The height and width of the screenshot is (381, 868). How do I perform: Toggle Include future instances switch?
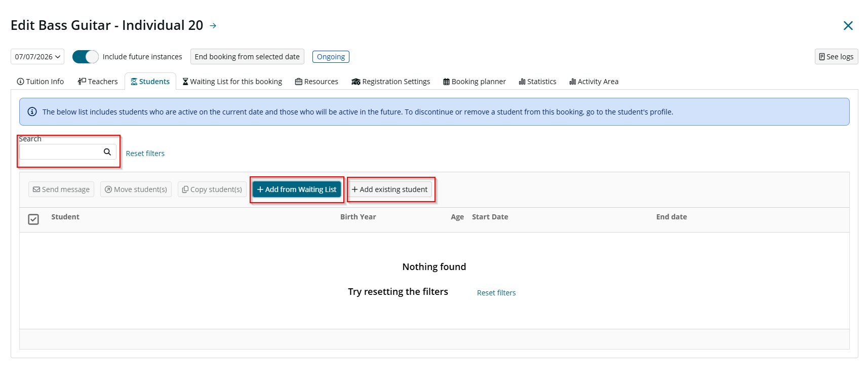click(85, 57)
